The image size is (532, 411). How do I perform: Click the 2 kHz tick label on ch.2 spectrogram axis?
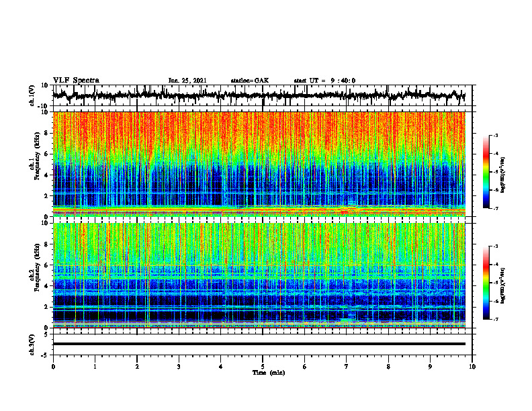[46, 307]
